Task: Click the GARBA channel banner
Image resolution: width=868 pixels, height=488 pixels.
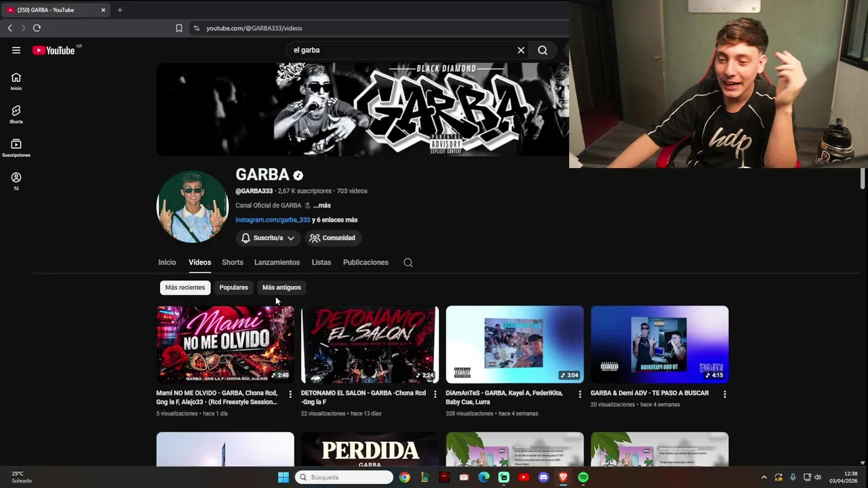Action: pyautogui.click(x=363, y=109)
